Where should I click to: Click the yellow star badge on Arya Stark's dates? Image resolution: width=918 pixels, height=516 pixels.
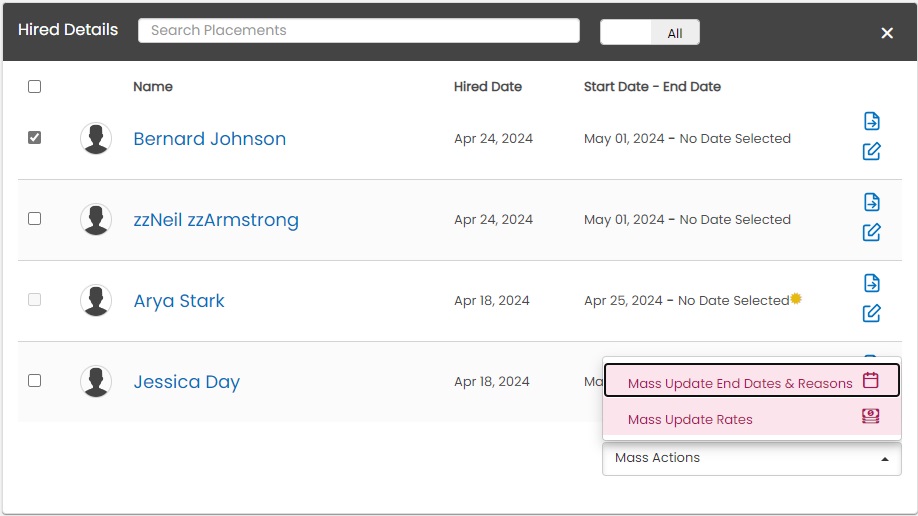tap(796, 298)
